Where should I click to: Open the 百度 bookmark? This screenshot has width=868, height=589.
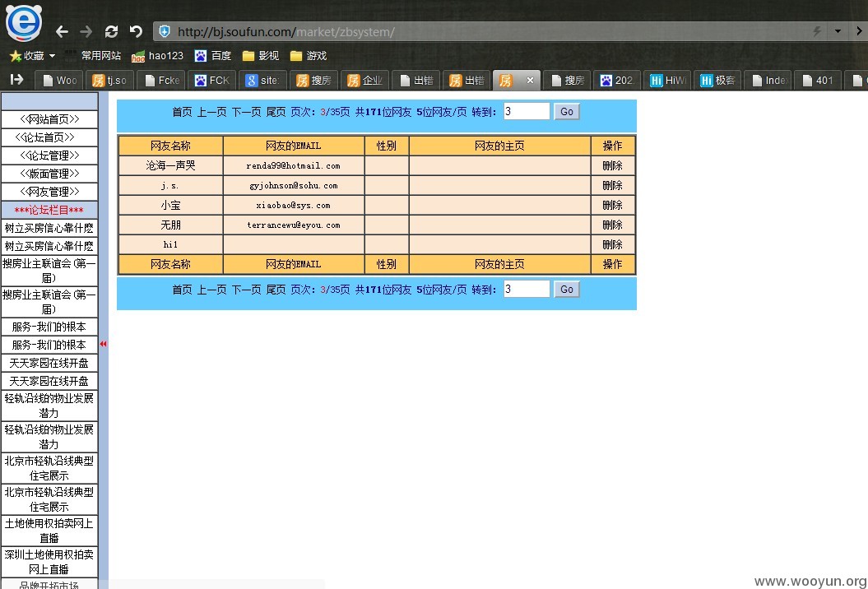click(212, 56)
